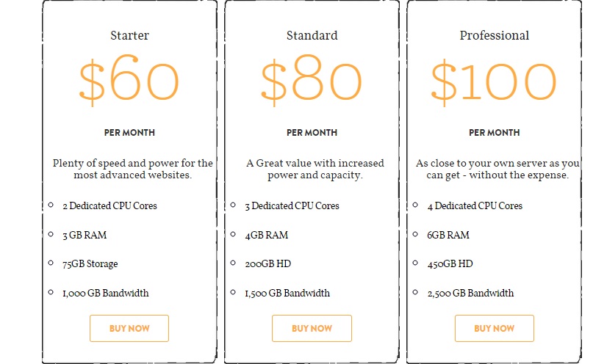Click the bullet beside 2 Dedicated CPU Cores

click(x=51, y=205)
